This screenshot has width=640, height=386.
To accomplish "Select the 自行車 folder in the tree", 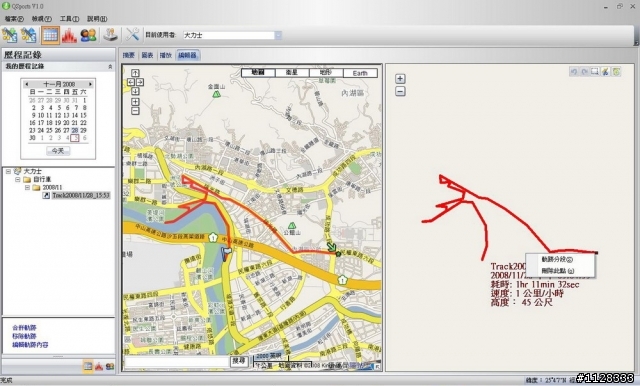I will (42, 180).
